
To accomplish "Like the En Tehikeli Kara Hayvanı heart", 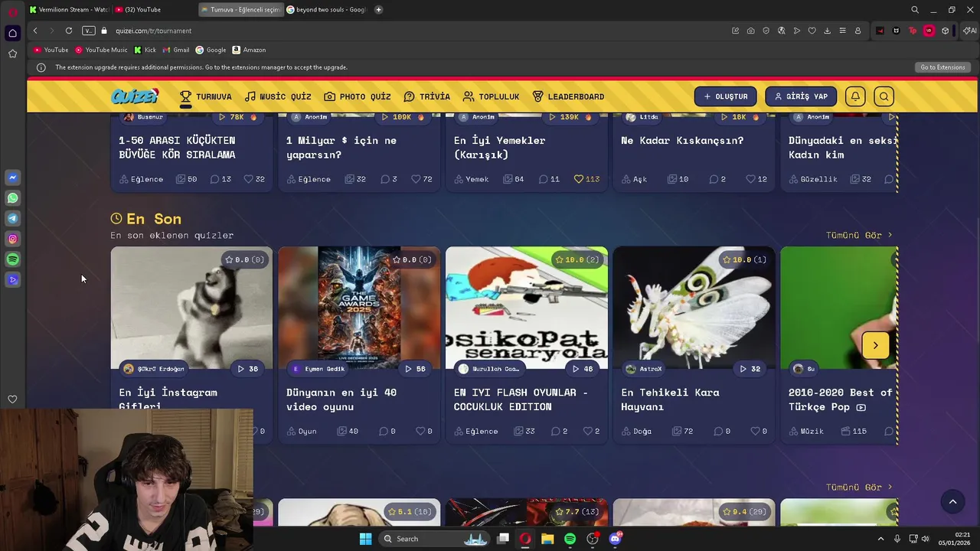I will point(755,431).
